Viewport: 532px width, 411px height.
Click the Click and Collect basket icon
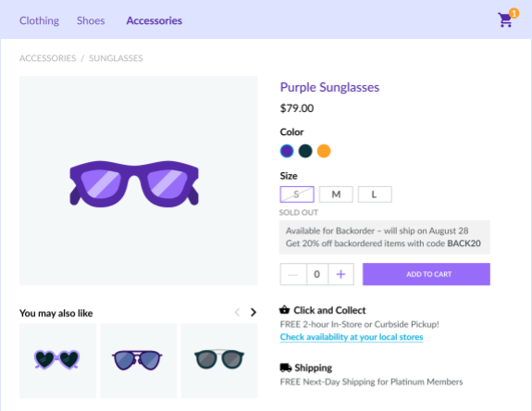click(x=284, y=309)
